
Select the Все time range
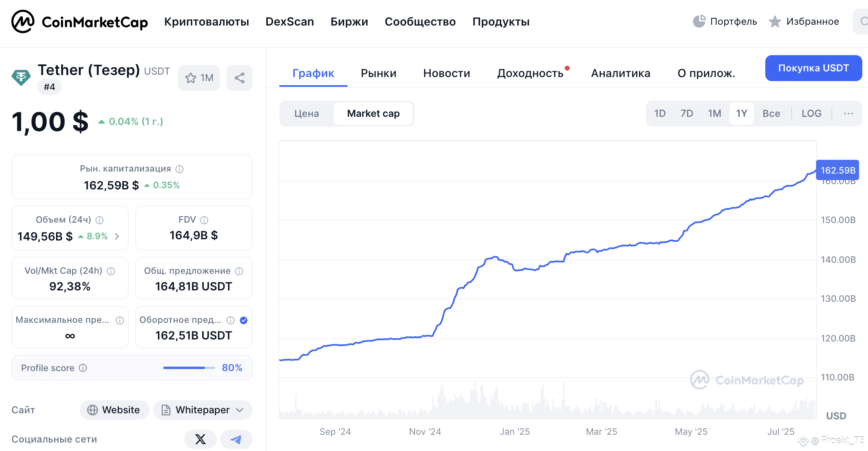(x=771, y=114)
